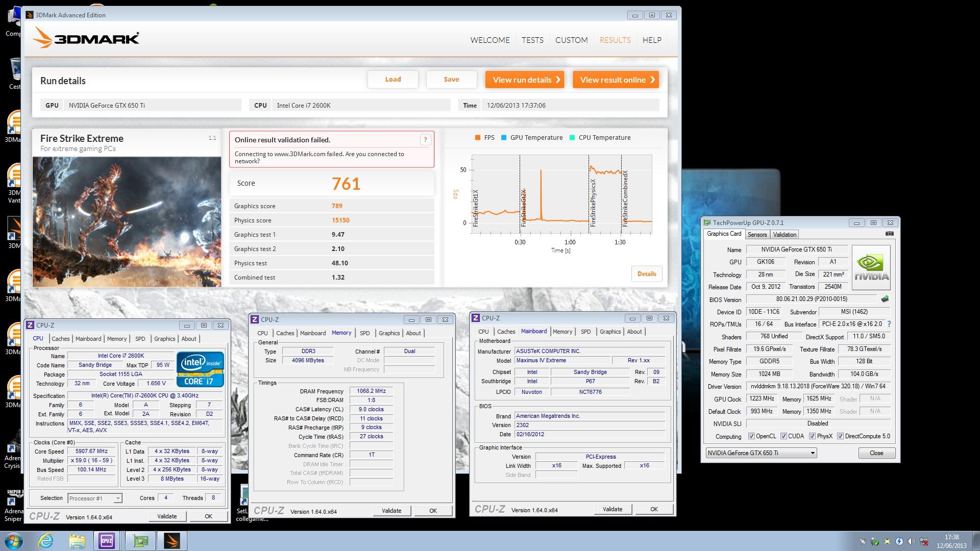Viewport: 980px width, 551px height.
Task: Click the Fire Strike Extreme preview image
Action: coord(127,222)
